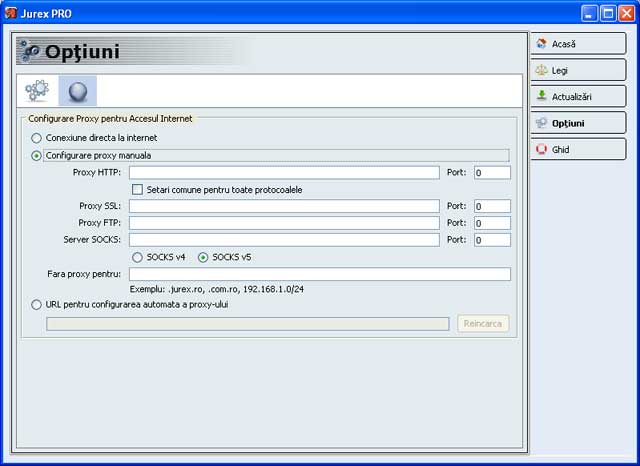Open the Ghid section button
This screenshot has height=466, width=640.
[x=578, y=149]
